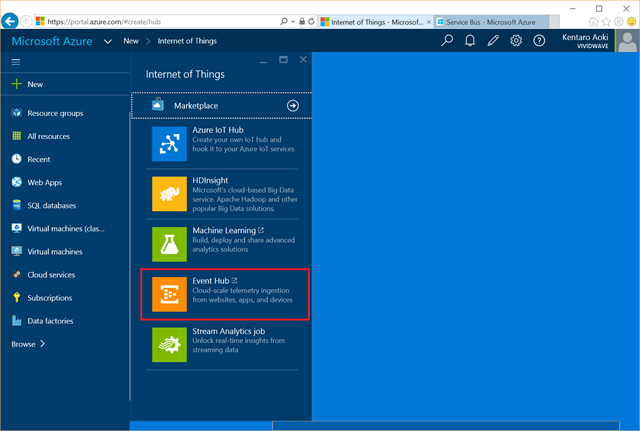
Task: Close the Internet of Things blade
Action: pos(303,60)
